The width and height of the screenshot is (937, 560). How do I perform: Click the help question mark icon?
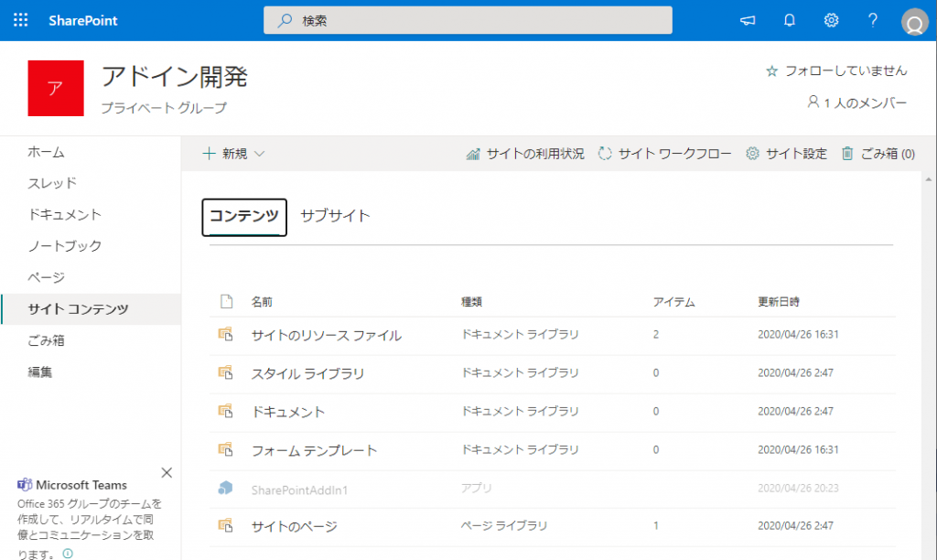tap(873, 20)
